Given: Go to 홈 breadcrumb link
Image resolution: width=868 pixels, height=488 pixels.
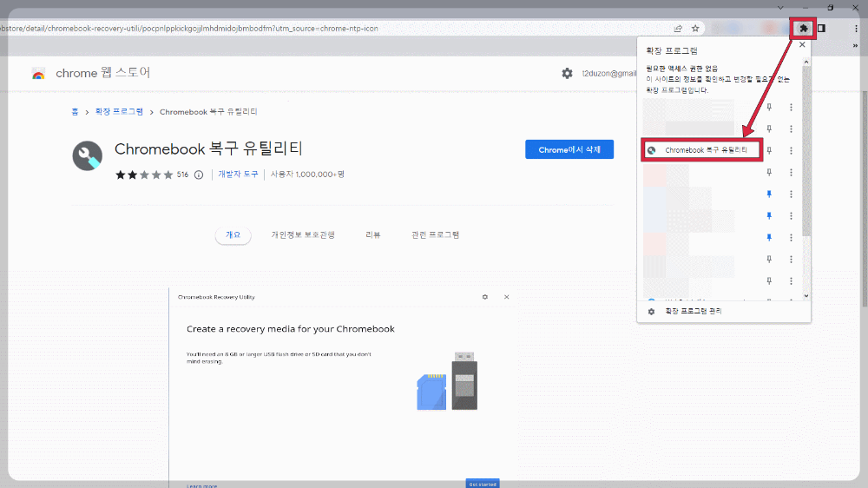Looking at the screenshot, I should (75, 112).
